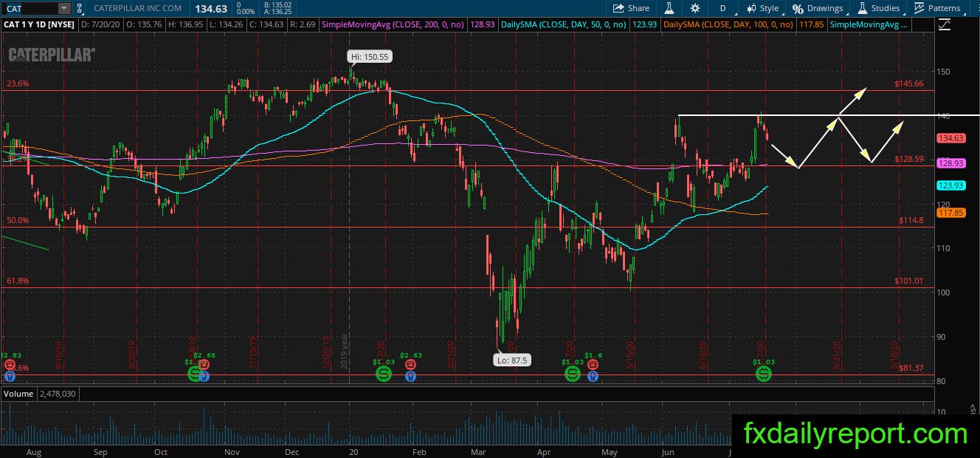Click the Lo: 87.5 price bubble
The height and width of the screenshot is (458, 980).
512,360
